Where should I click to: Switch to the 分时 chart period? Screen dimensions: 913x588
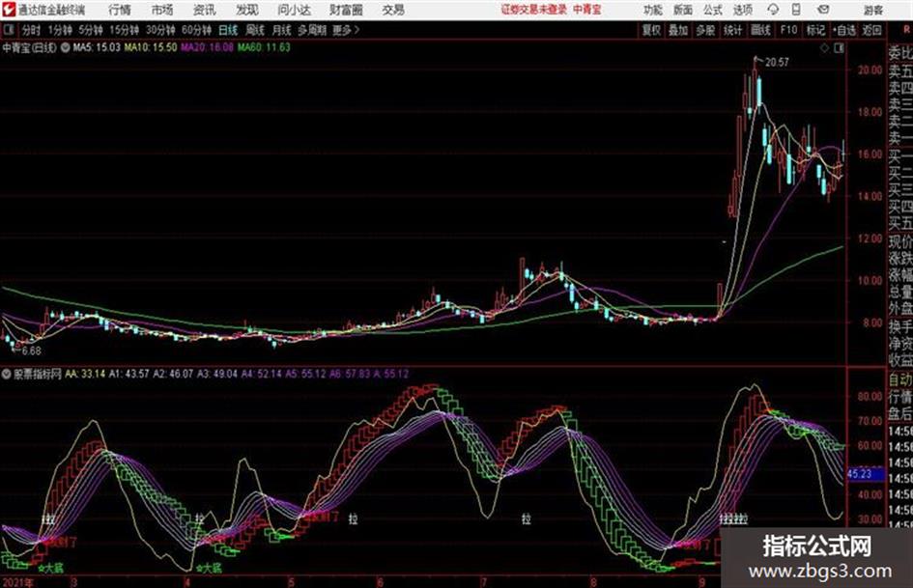pyautogui.click(x=31, y=30)
